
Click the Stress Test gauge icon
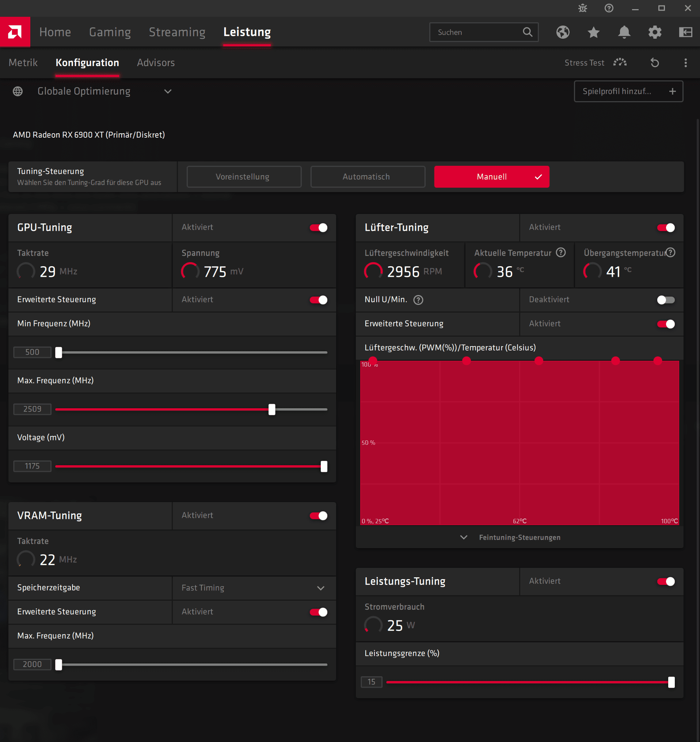[x=620, y=62]
